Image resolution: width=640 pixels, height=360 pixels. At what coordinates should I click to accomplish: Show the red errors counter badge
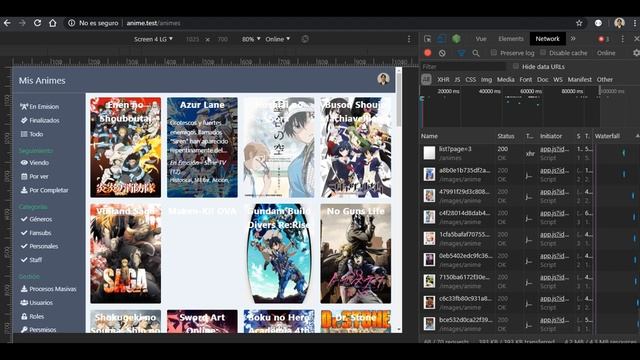603,39
